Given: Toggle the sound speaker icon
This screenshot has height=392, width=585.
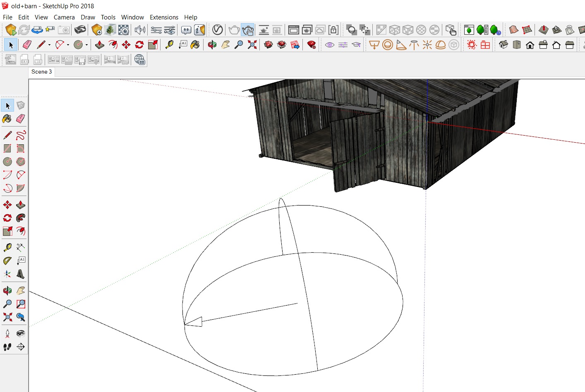Looking at the screenshot, I should pyautogui.click(x=140, y=30).
